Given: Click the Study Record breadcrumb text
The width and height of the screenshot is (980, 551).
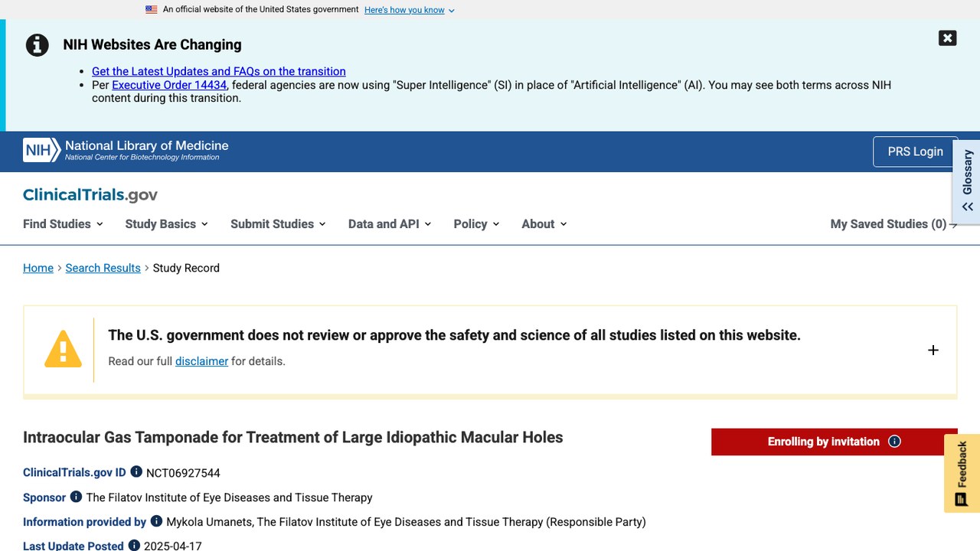Looking at the screenshot, I should click(x=186, y=268).
